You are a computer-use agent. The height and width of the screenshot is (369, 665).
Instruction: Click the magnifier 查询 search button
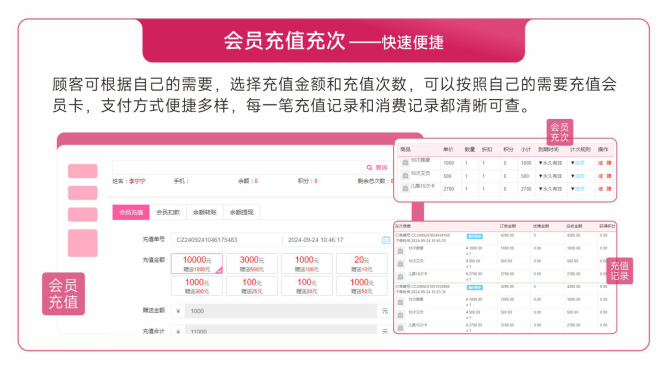click(377, 168)
